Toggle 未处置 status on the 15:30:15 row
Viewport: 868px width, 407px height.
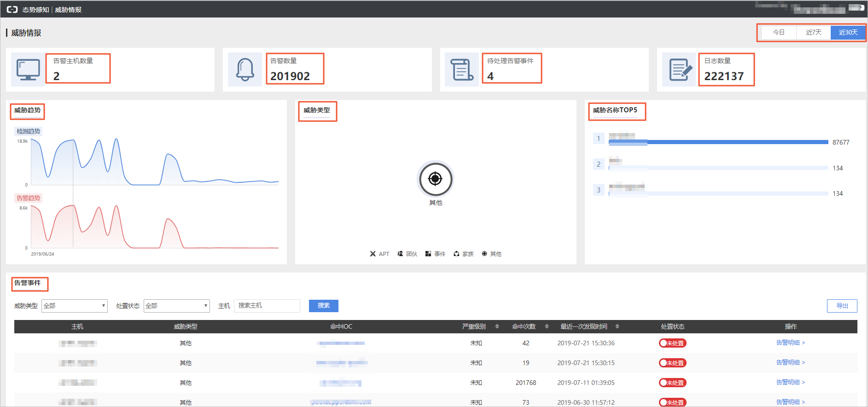coord(672,363)
